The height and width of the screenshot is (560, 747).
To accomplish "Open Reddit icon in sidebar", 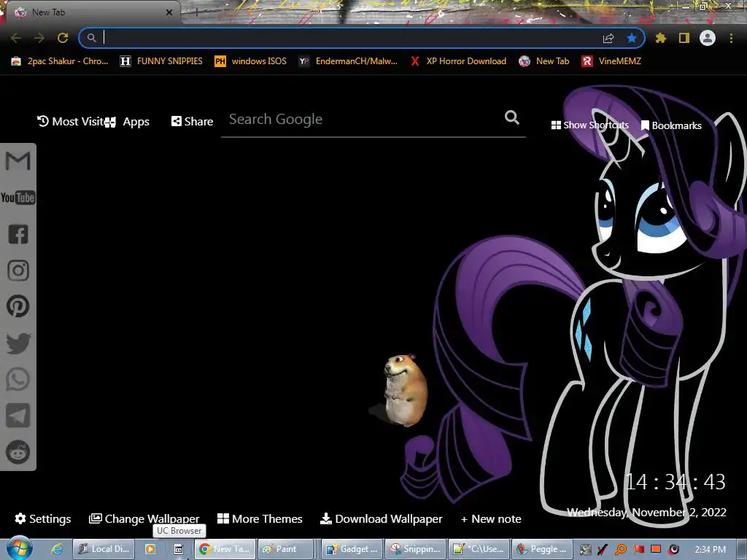I will pyautogui.click(x=18, y=452).
